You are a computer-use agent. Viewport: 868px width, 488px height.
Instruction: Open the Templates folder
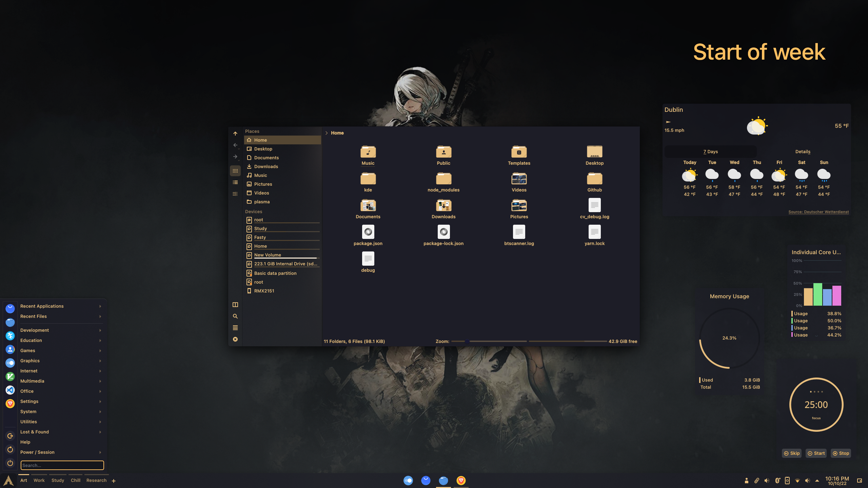(x=519, y=156)
